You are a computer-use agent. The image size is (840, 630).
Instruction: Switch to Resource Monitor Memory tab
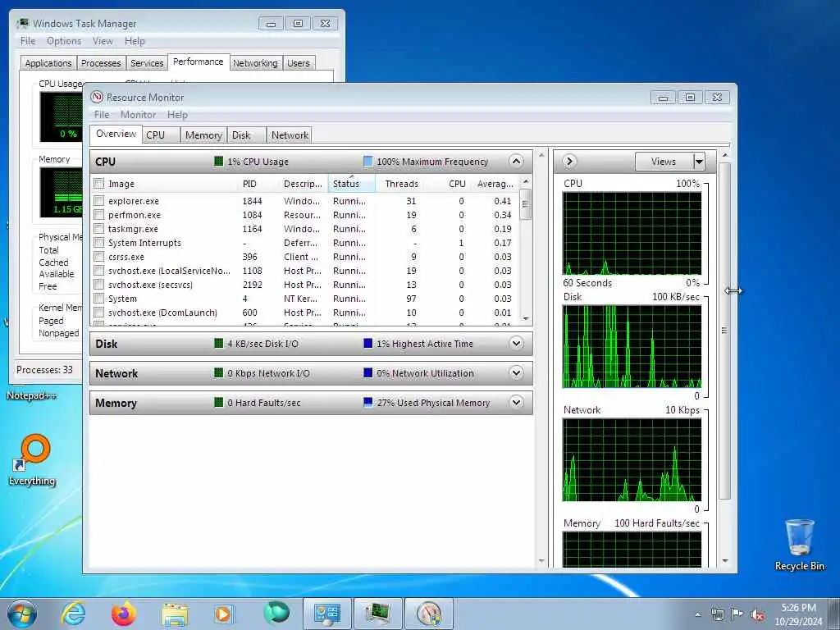pyautogui.click(x=203, y=135)
